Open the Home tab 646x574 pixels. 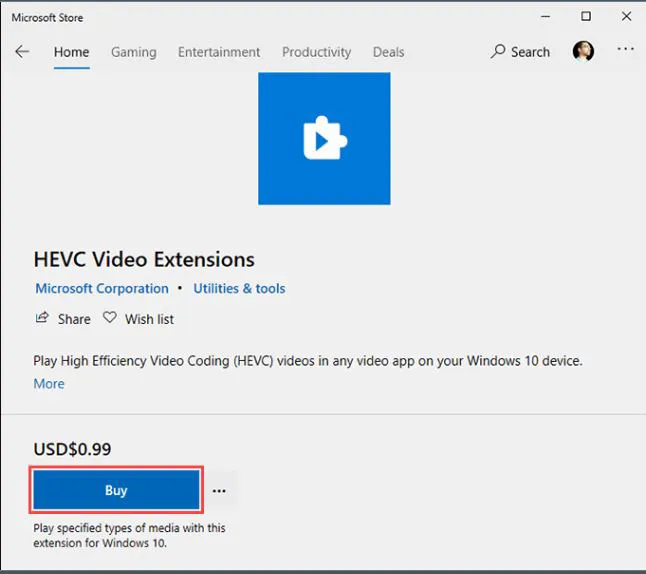(71, 52)
